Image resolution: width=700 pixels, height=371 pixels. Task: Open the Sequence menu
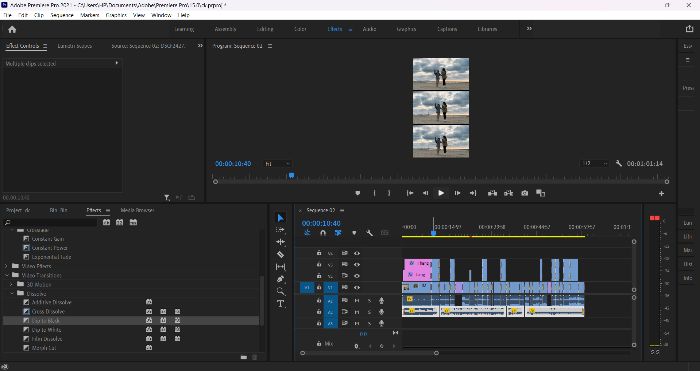coord(62,15)
